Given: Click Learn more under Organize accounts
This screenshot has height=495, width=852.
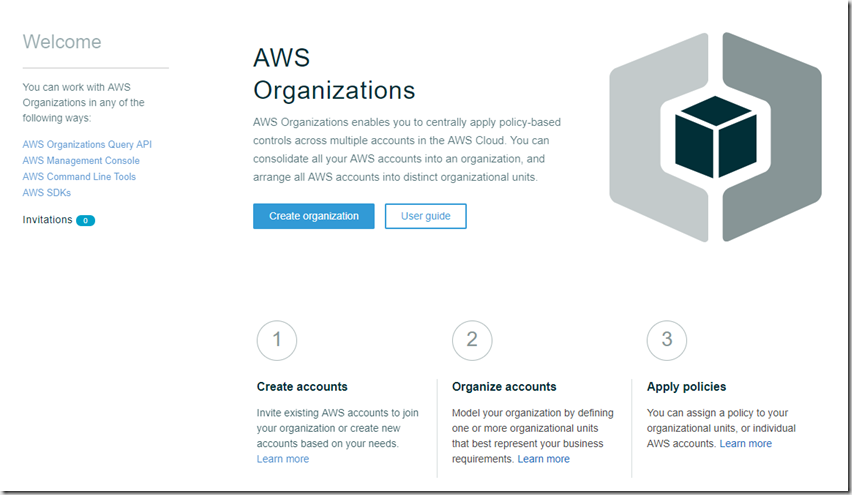Looking at the screenshot, I should tap(543, 459).
